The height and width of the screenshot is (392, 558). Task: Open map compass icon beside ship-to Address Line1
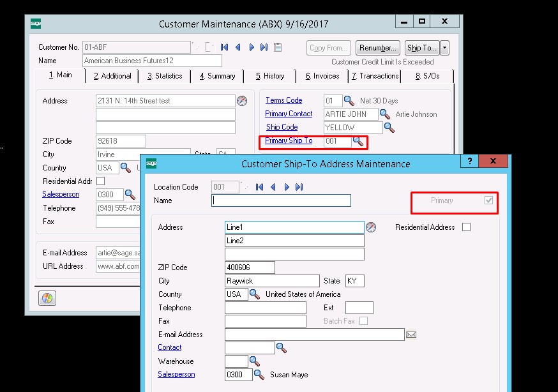[x=371, y=227]
